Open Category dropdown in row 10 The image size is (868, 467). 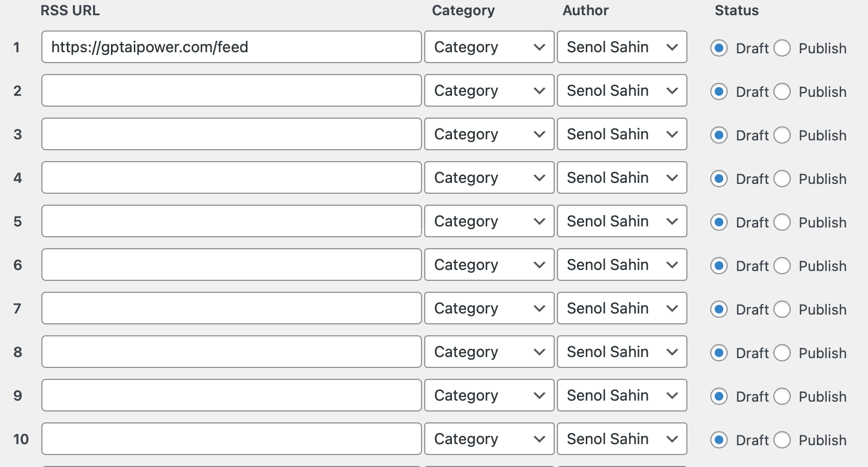[489, 439]
